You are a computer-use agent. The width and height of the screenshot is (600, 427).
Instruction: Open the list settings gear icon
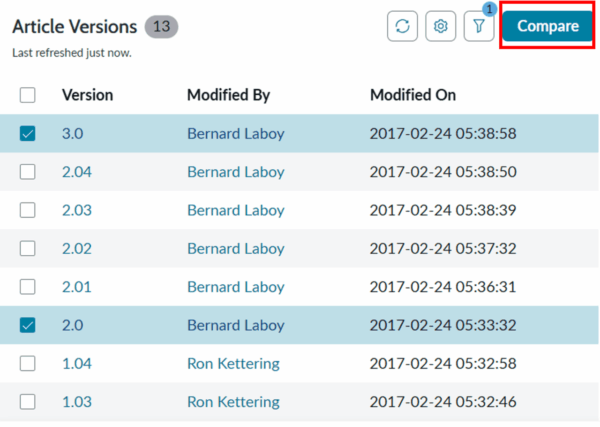(x=440, y=27)
